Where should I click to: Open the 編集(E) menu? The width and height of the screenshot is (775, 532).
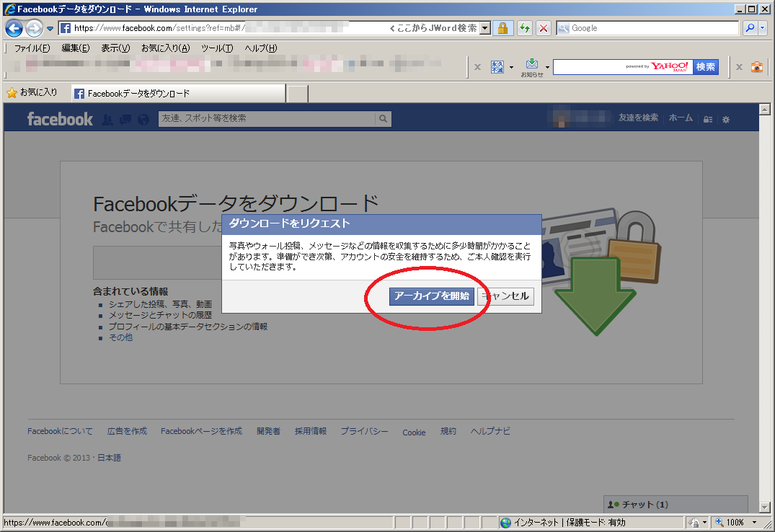coord(75,48)
